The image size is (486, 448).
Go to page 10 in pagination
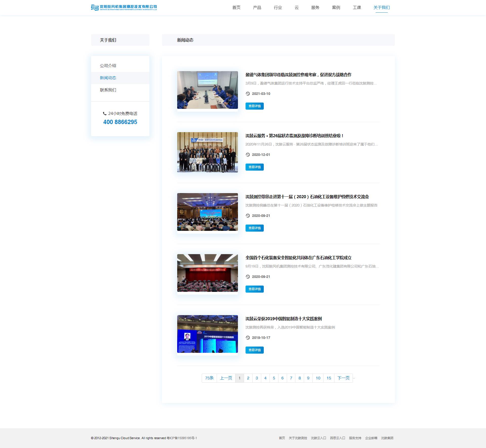pyautogui.click(x=318, y=378)
